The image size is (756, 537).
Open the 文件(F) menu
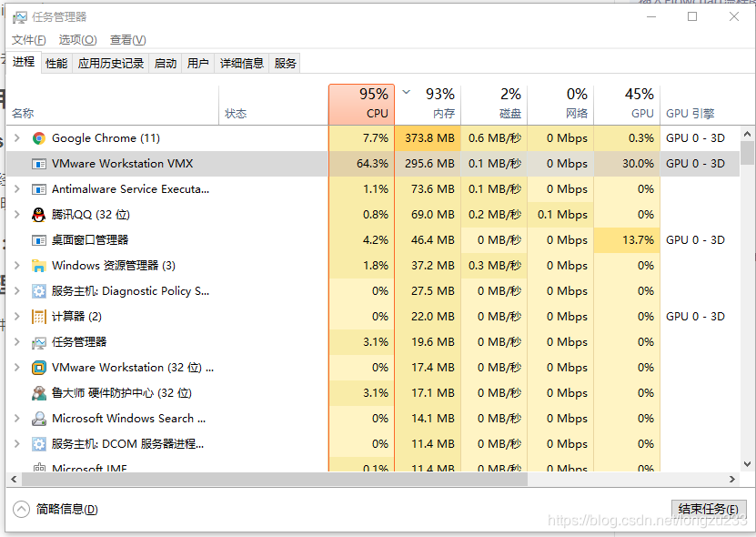click(x=29, y=40)
